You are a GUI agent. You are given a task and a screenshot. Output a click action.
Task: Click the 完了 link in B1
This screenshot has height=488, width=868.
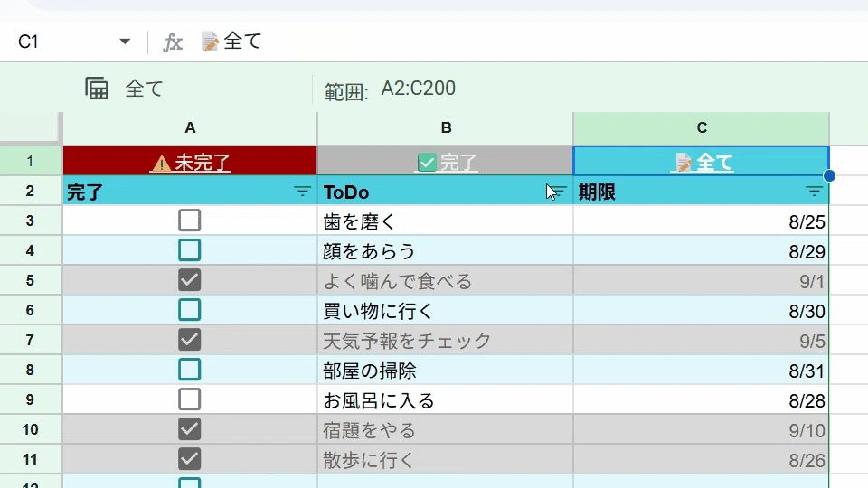(x=458, y=163)
